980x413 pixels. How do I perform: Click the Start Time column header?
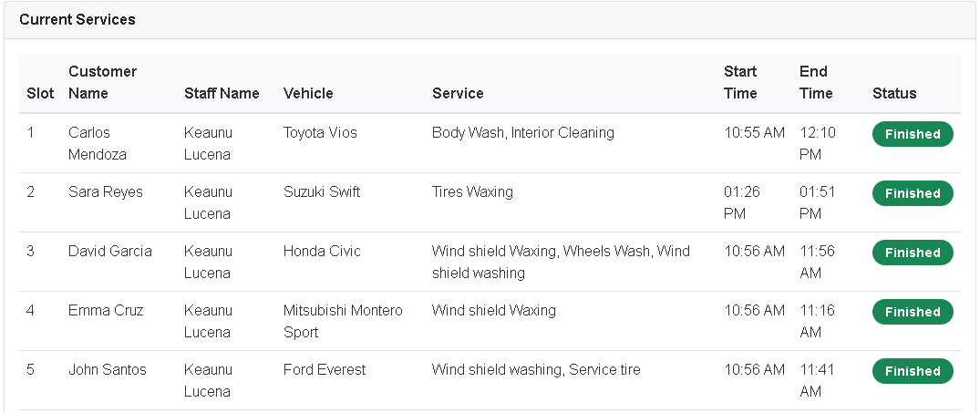740,82
